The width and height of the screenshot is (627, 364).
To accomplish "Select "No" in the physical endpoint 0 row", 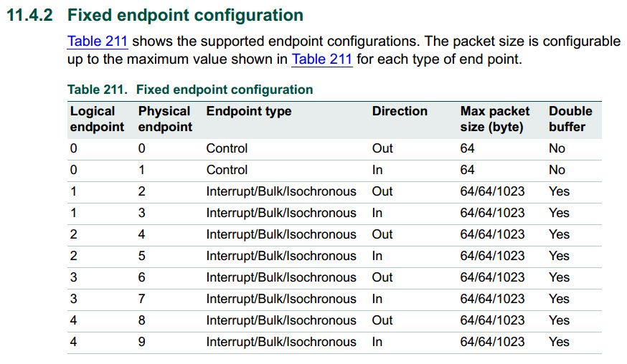I will click(557, 148).
